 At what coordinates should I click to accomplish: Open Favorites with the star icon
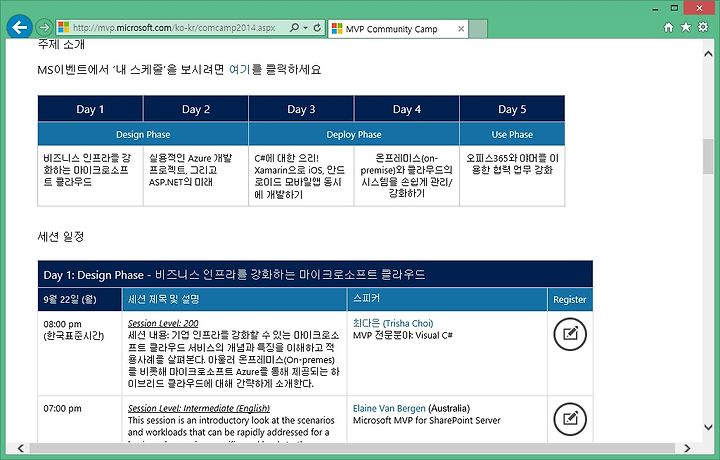[x=686, y=27]
